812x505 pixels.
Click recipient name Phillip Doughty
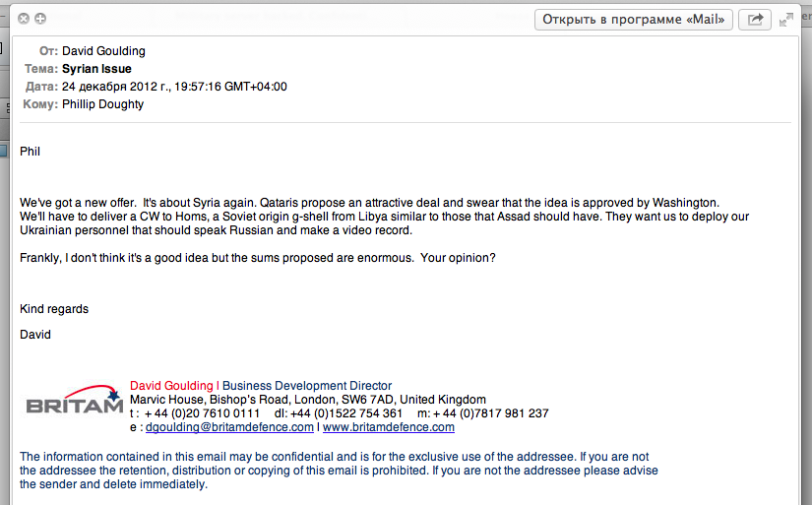pos(102,104)
